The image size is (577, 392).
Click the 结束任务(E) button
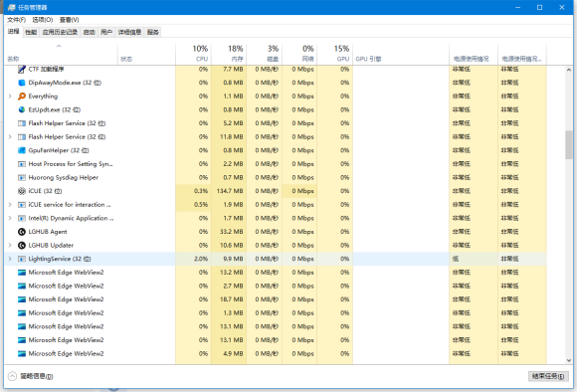point(548,376)
